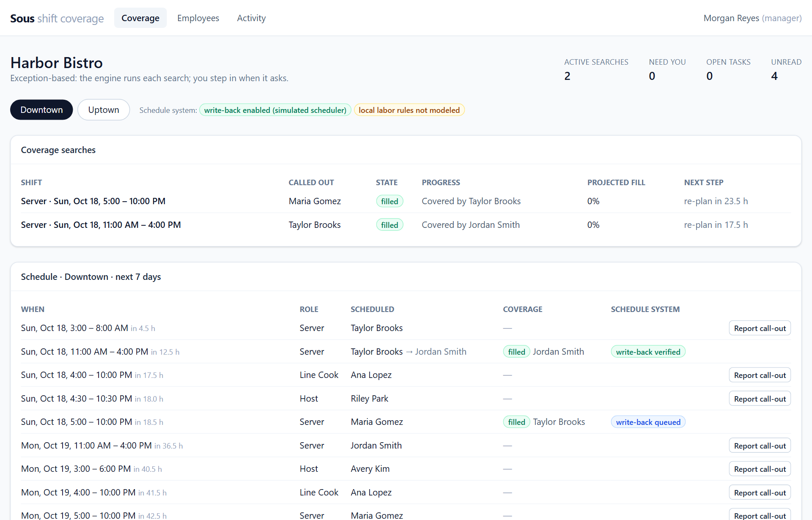Switch to the Uptown location

(x=104, y=110)
